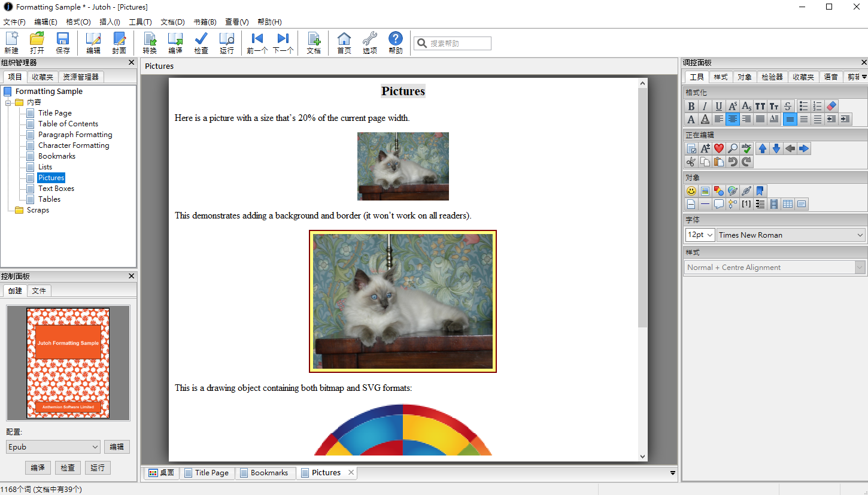Click 运行 button in the control panel

(x=98, y=467)
